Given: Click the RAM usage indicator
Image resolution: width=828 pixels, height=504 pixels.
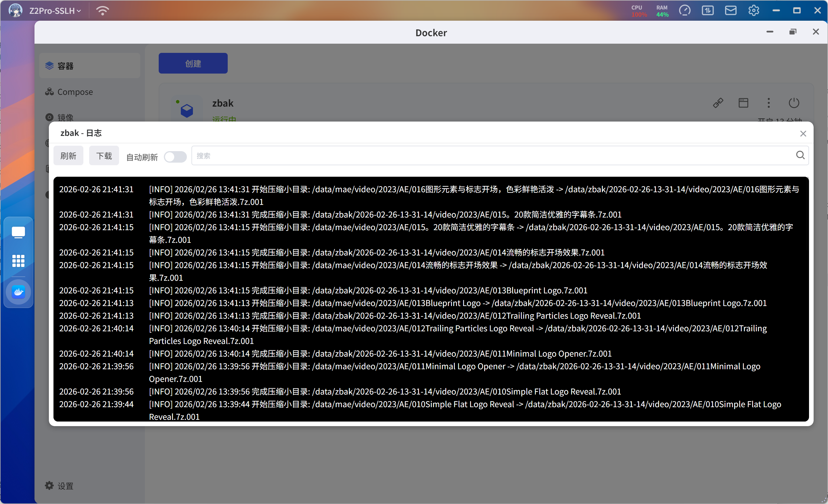Looking at the screenshot, I should pyautogui.click(x=662, y=11).
